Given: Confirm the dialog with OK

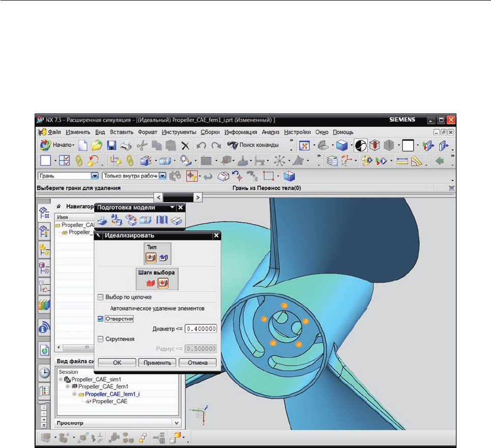Looking at the screenshot, I should [x=117, y=363].
